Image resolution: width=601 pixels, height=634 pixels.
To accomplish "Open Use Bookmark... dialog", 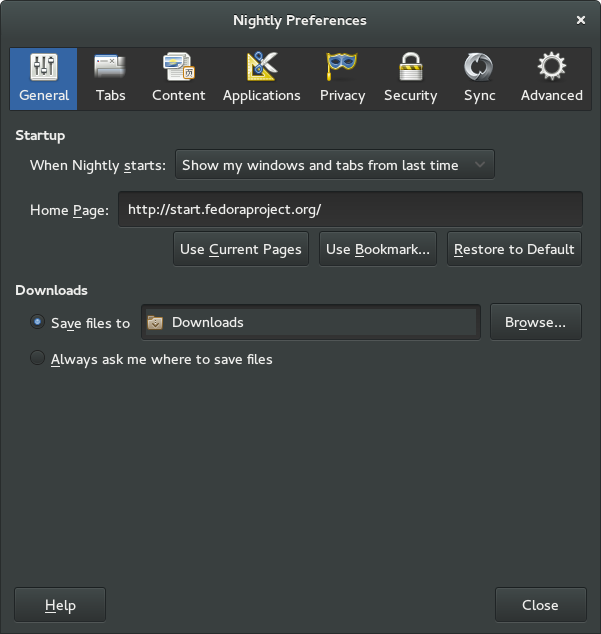I will (x=378, y=249).
